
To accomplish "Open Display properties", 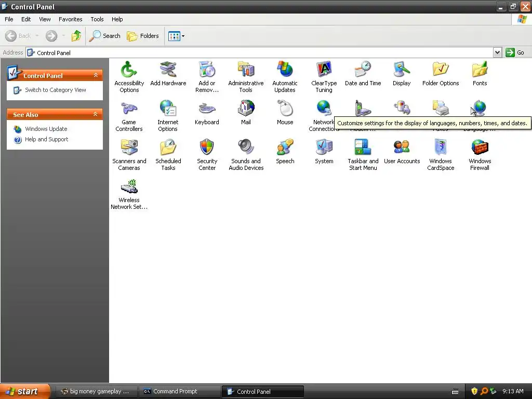I will click(402, 74).
